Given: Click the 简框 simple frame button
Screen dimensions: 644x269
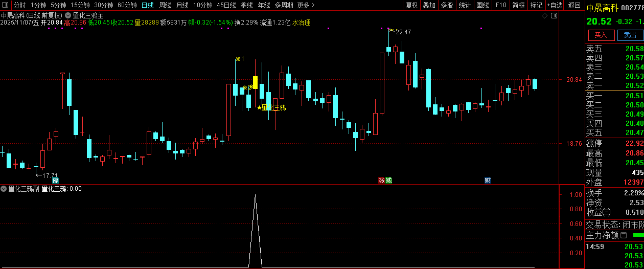Looking at the screenshot, I should (519, 5).
